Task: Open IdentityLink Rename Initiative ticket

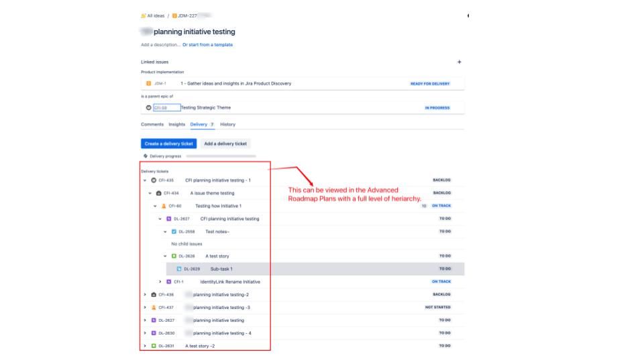Action: [230, 282]
